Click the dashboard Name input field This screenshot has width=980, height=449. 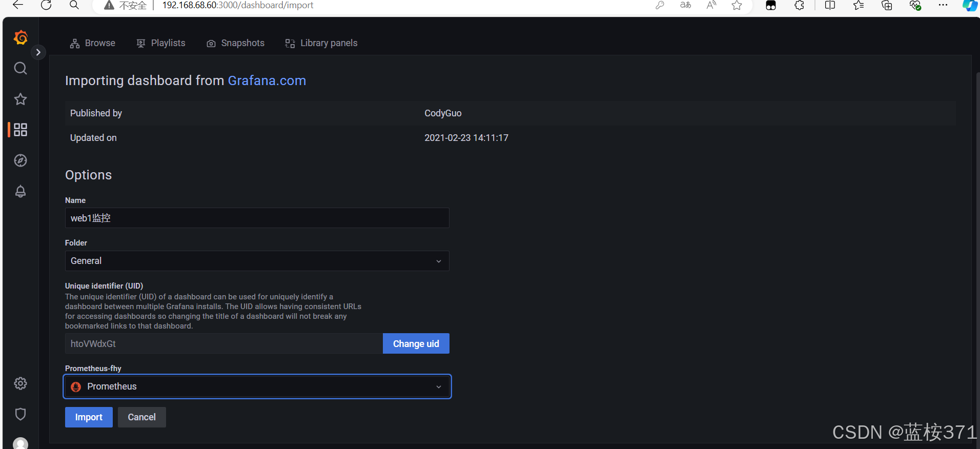pyautogui.click(x=257, y=218)
